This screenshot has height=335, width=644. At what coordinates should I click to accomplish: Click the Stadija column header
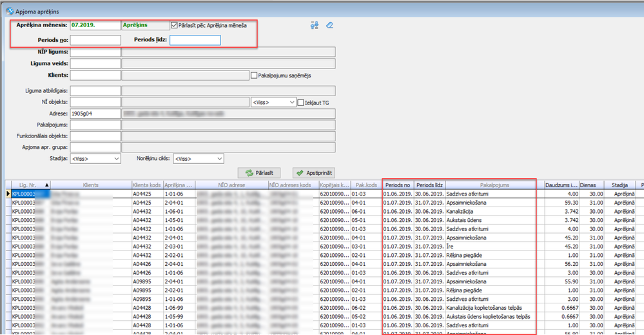click(620, 185)
